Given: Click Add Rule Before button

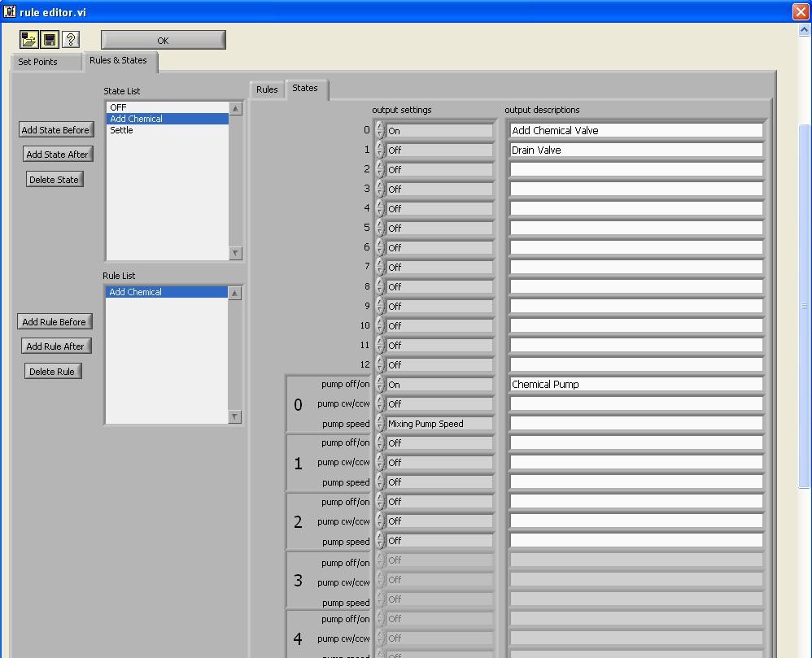Looking at the screenshot, I should coord(55,321).
